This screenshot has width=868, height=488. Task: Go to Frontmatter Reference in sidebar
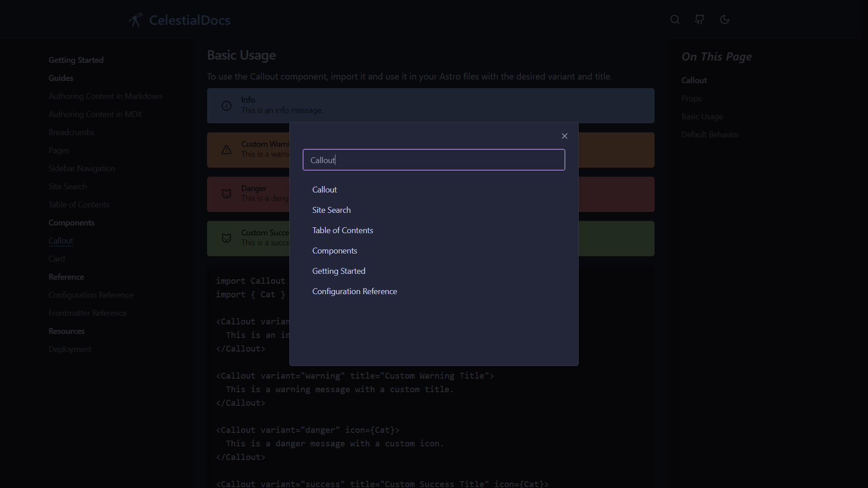tap(87, 313)
